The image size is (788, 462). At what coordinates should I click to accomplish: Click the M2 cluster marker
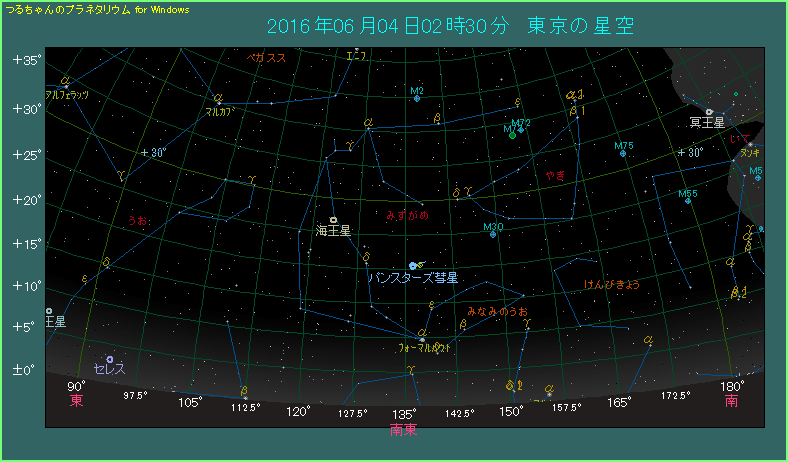pos(418,100)
